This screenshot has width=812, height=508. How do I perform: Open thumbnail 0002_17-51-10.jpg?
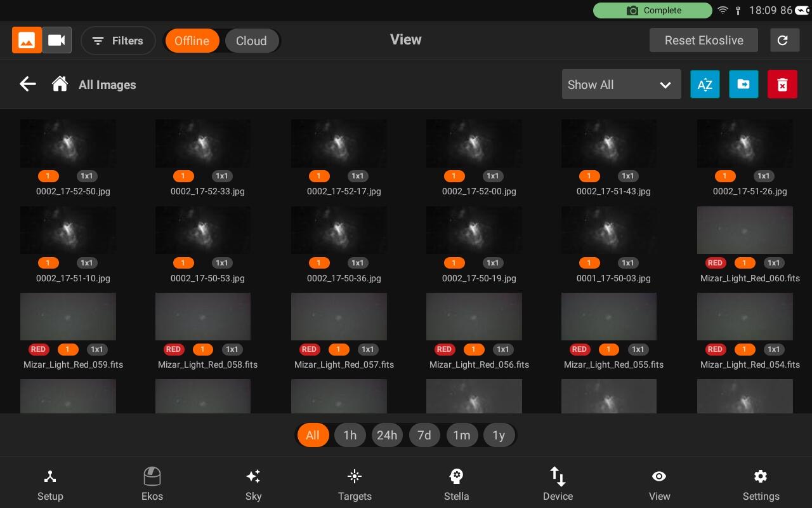point(68,230)
